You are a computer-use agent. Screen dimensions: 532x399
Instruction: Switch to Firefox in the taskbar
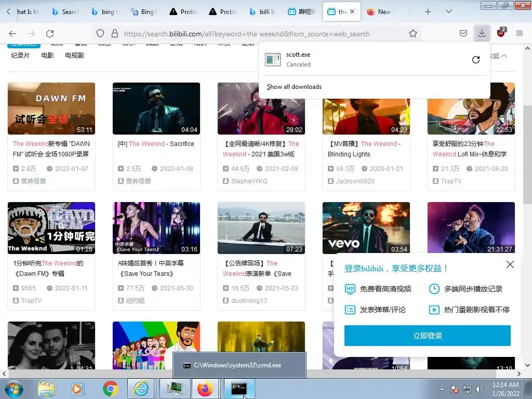pos(205,389)
